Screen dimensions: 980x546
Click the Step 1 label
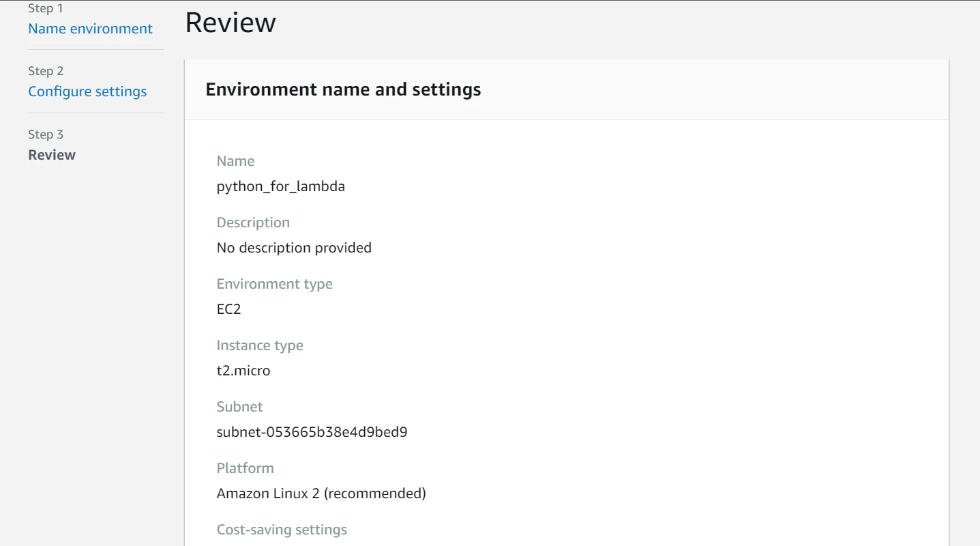(x=45, y=8)
